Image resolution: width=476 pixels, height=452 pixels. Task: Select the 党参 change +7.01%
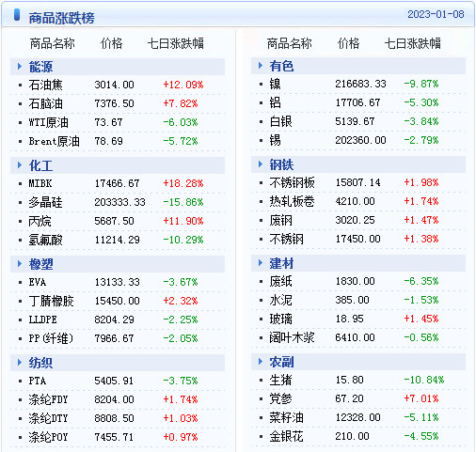421,398
